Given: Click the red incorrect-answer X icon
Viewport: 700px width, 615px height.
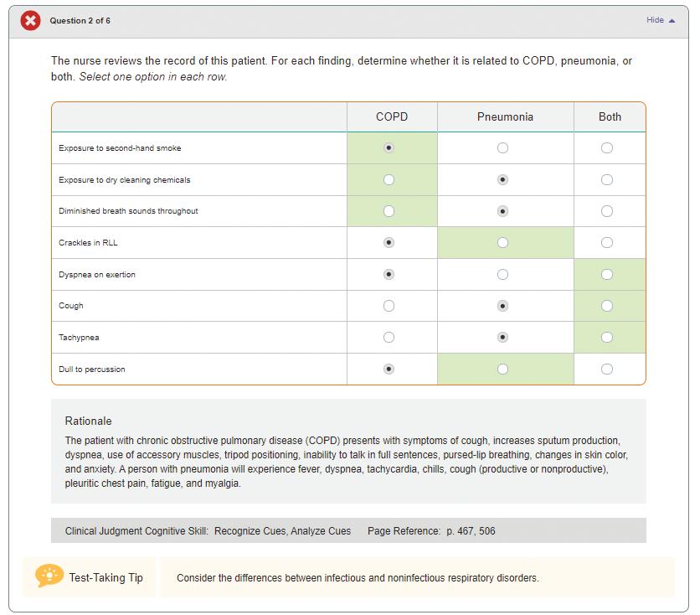Looking at the screenshot, I should [30, 21].
